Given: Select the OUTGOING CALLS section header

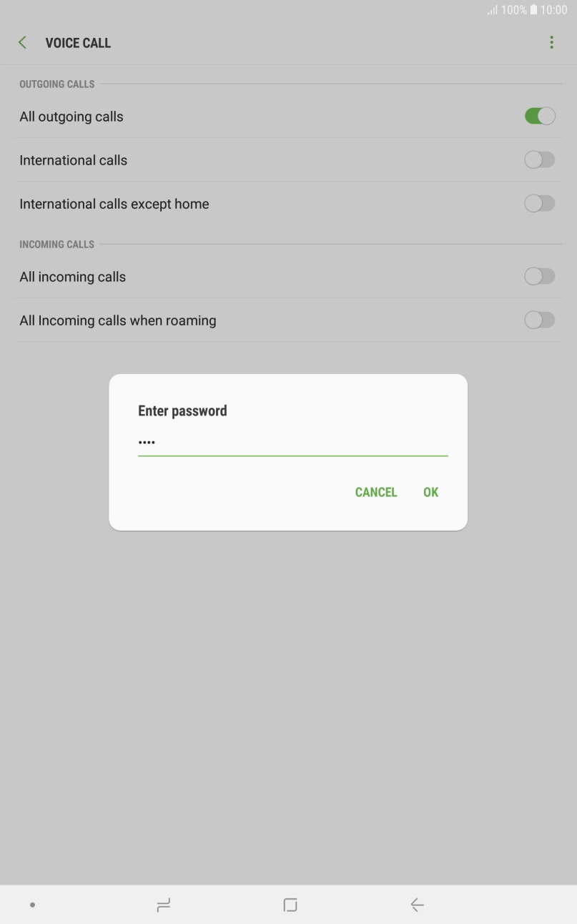Looking at the screenshot, I should point(57,84).
